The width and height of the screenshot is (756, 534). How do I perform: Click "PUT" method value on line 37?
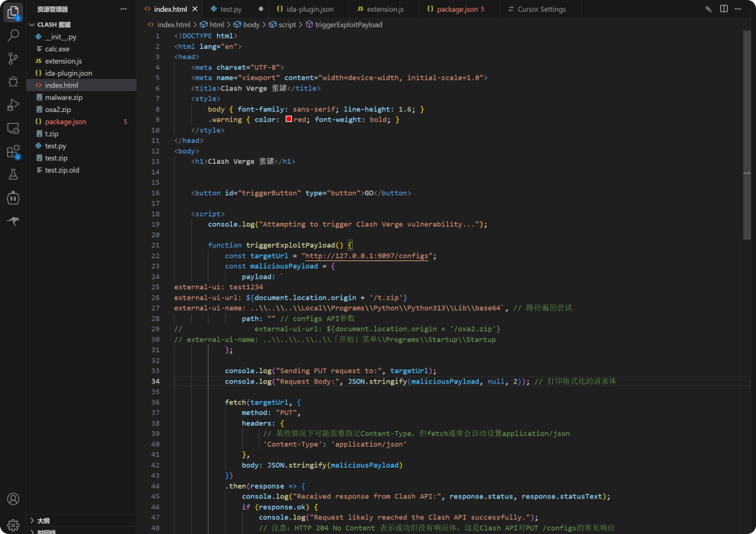tap(286, 413)
